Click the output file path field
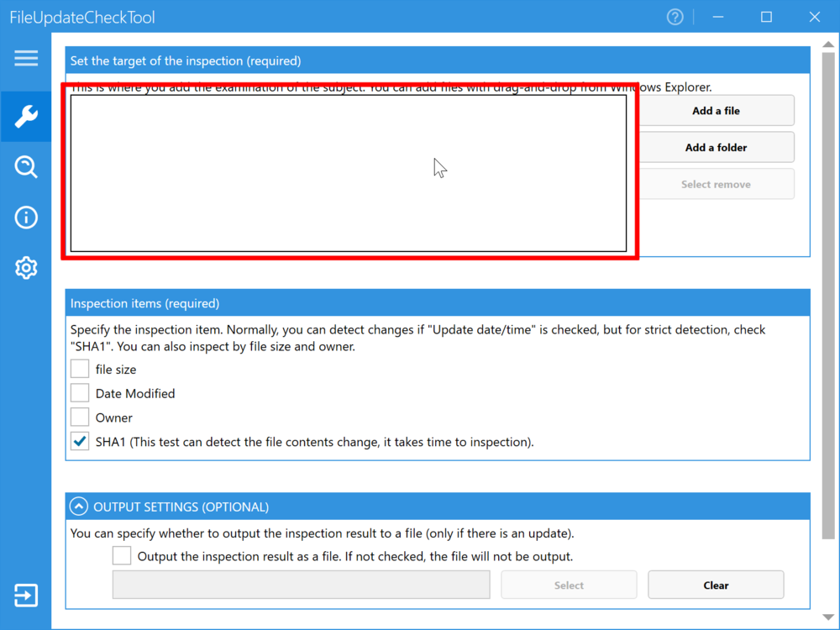Viewport: 840px width, 630px height. 301,585
